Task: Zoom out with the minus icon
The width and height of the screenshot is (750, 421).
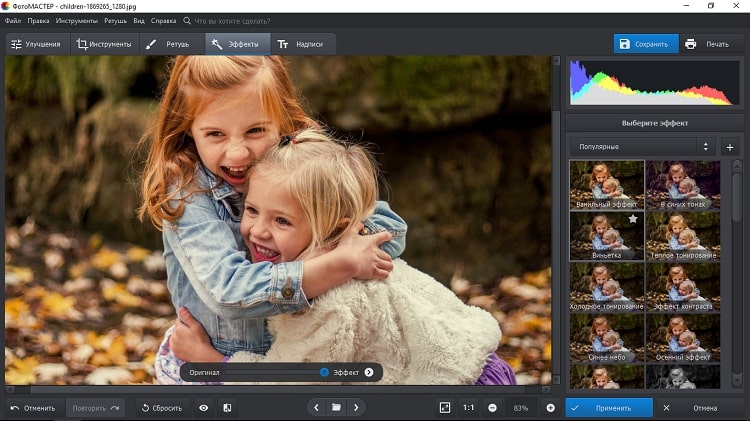Action: 493,408
